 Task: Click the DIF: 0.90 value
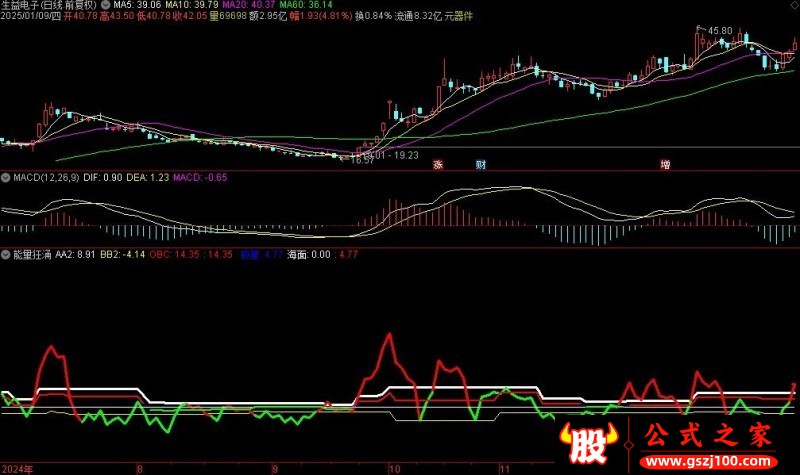[x=103, y=178]
